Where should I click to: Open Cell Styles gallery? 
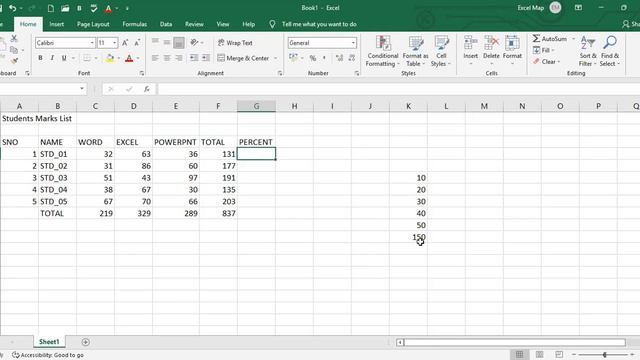441,51
